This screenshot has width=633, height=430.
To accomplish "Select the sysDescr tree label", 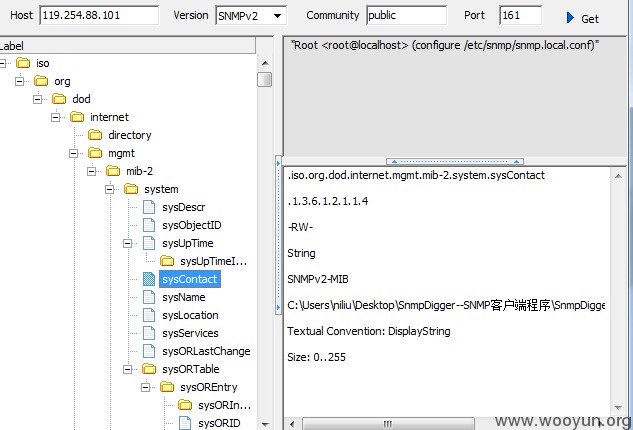I will click(x=184, y=207).
